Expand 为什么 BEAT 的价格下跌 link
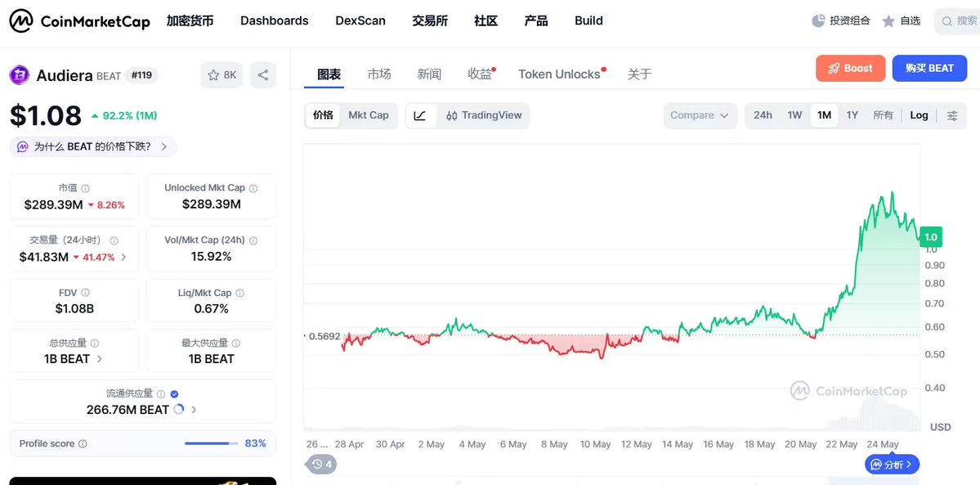The height and width of the screenshot is (485, 980). click(x=93, y=147)
